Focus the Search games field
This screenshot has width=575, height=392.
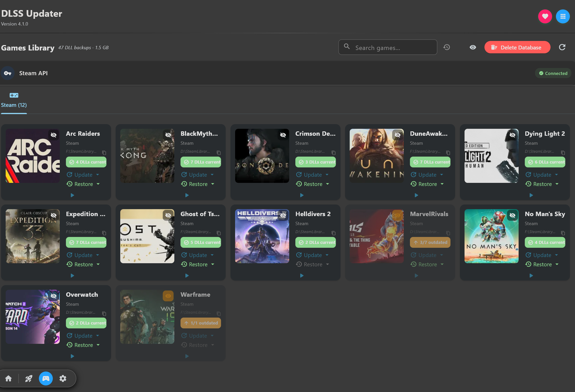coord(388,47)
